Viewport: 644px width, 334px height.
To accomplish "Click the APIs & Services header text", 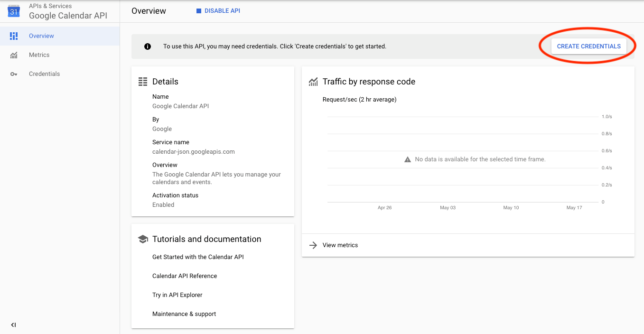I will 50,6.
